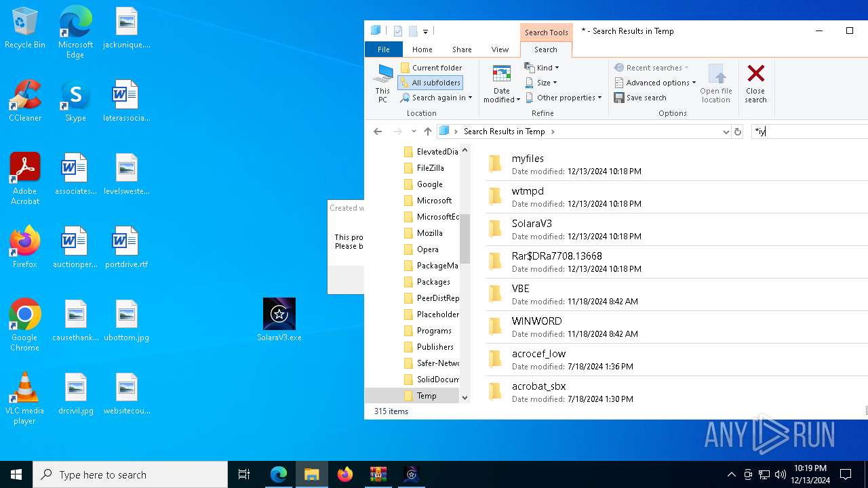This screenshot has width=868, height=488.
Task: Click Open file location button
Action: coord(716,84)
